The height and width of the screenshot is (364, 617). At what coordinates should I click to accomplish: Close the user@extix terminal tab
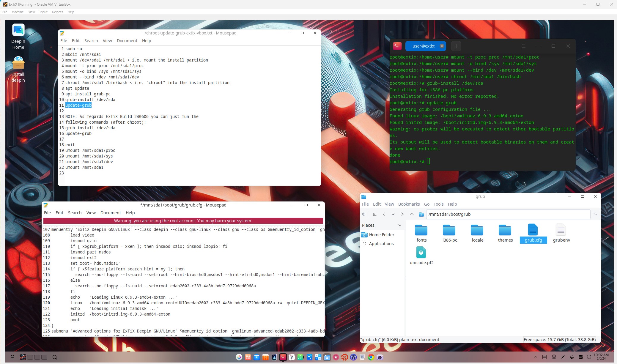click(x=442, y=46)
